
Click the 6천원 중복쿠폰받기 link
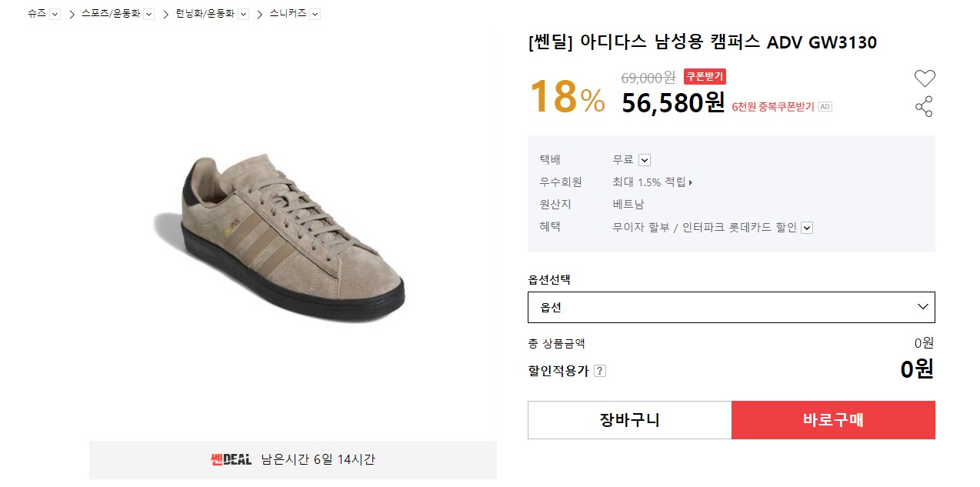coord(772,107)
